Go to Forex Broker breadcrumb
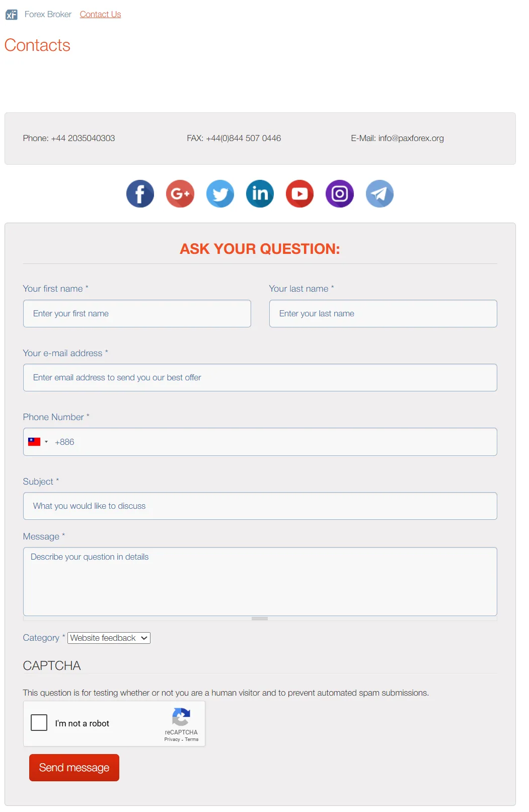 48,15
